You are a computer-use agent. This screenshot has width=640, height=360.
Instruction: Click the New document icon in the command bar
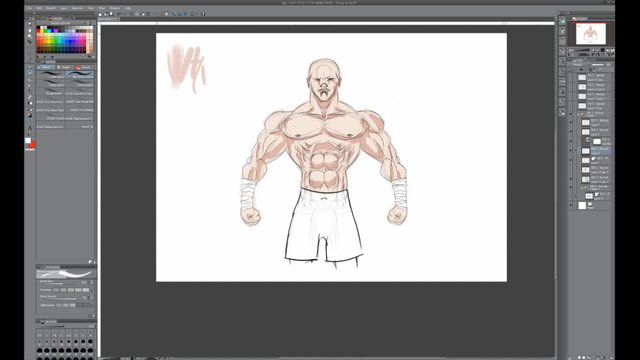100,14
